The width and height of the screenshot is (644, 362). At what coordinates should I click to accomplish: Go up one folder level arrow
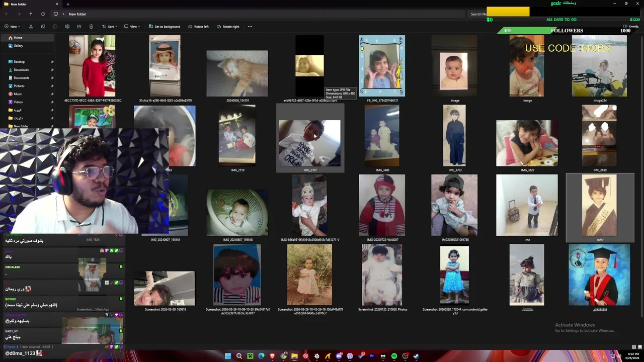31,14
